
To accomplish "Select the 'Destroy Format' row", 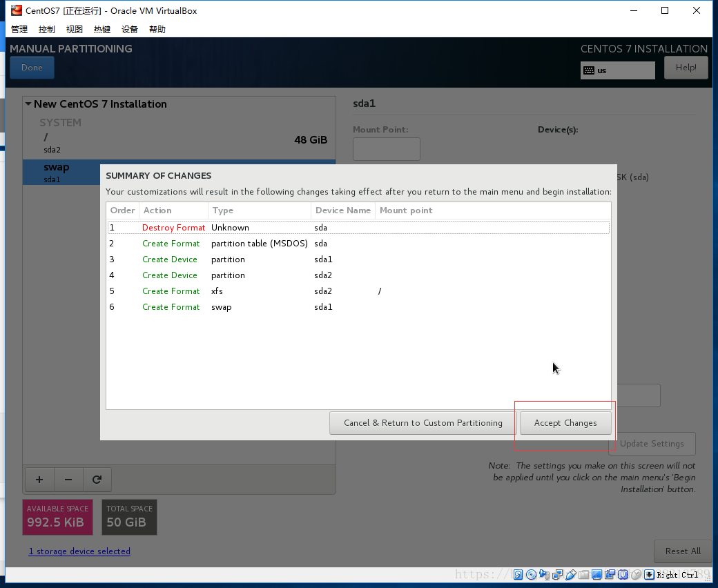I will (x=358, y=228).
